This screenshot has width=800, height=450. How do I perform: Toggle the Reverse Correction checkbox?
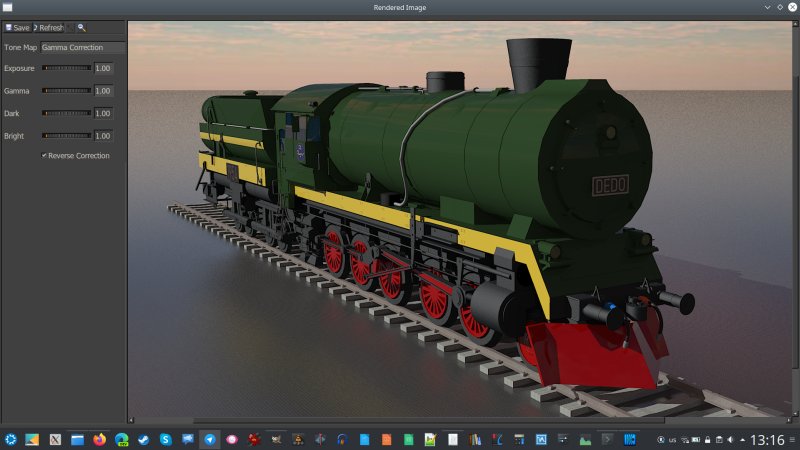(x=44, y=156)
